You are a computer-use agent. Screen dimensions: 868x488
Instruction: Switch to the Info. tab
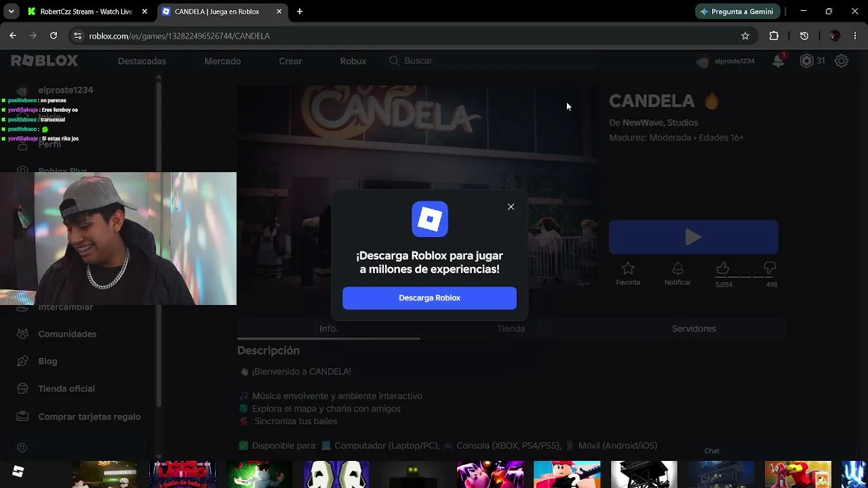click(328, 329)
